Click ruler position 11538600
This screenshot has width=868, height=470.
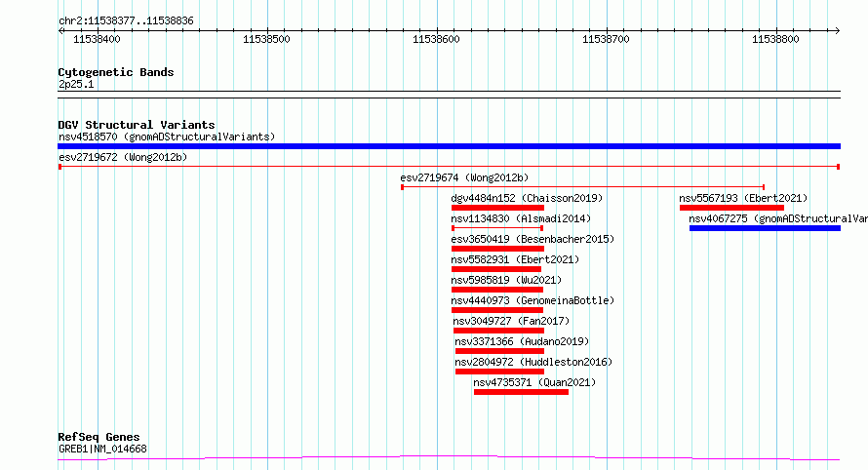436,39
